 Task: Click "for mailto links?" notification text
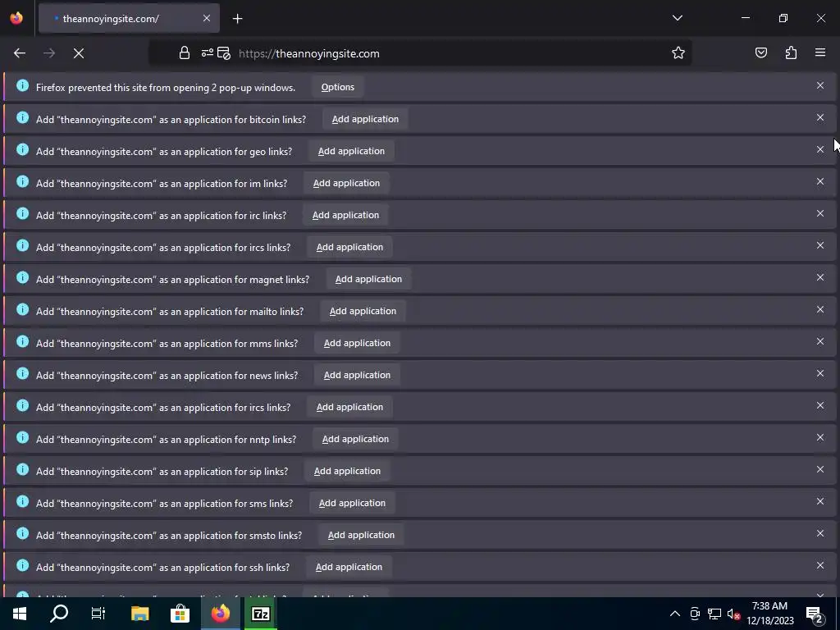tap(269, 311)
